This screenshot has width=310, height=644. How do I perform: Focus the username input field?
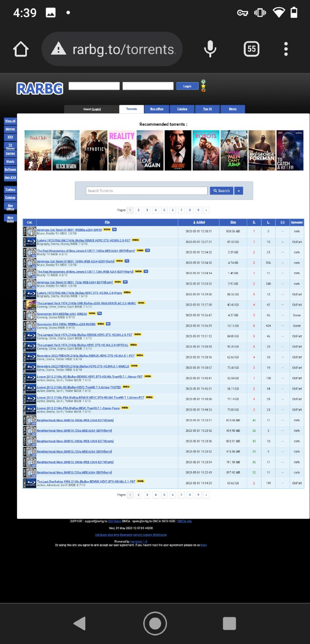[94, 86]
